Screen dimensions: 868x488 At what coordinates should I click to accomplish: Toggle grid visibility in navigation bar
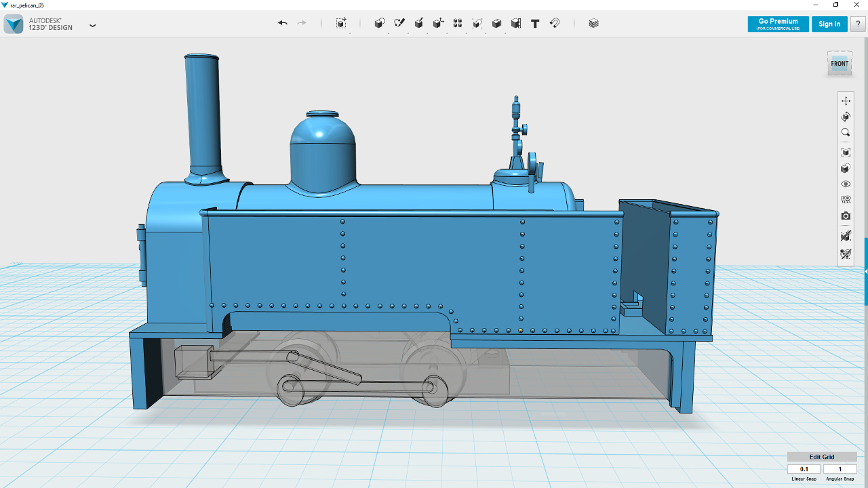click(846, 200)
